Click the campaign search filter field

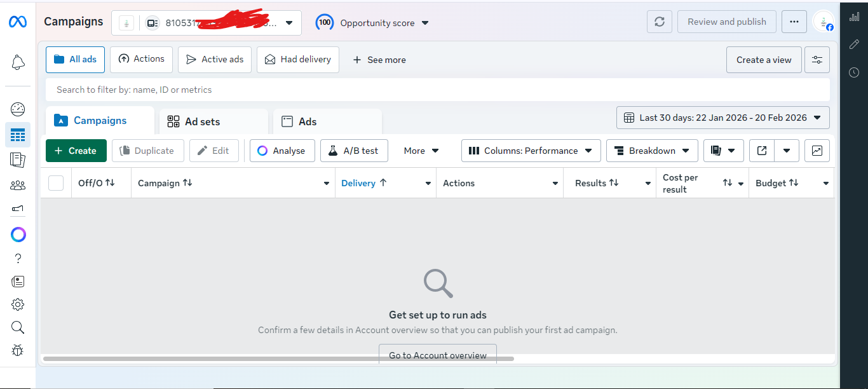[x=437, y=90]
